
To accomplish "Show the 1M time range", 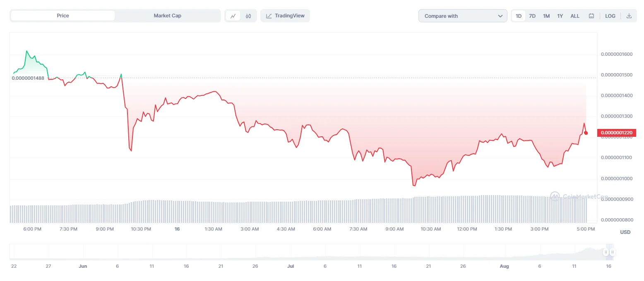I will 546,16.
